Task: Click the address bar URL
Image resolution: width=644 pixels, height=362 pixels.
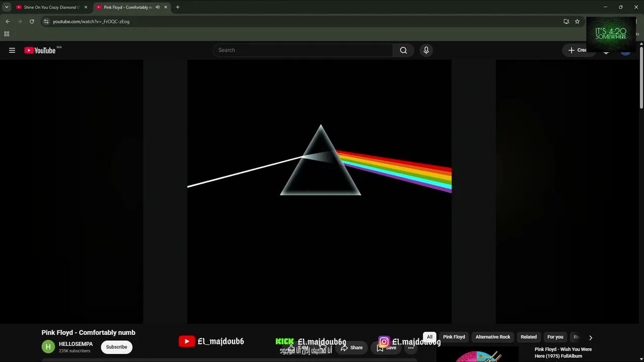Action: pyautogui.click(x=91, y=22)
